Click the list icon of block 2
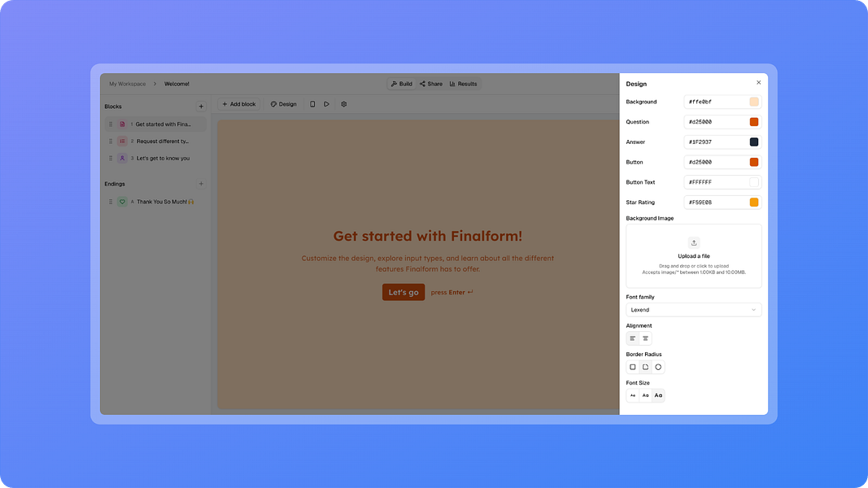868x488 pixels. point(122,141)
